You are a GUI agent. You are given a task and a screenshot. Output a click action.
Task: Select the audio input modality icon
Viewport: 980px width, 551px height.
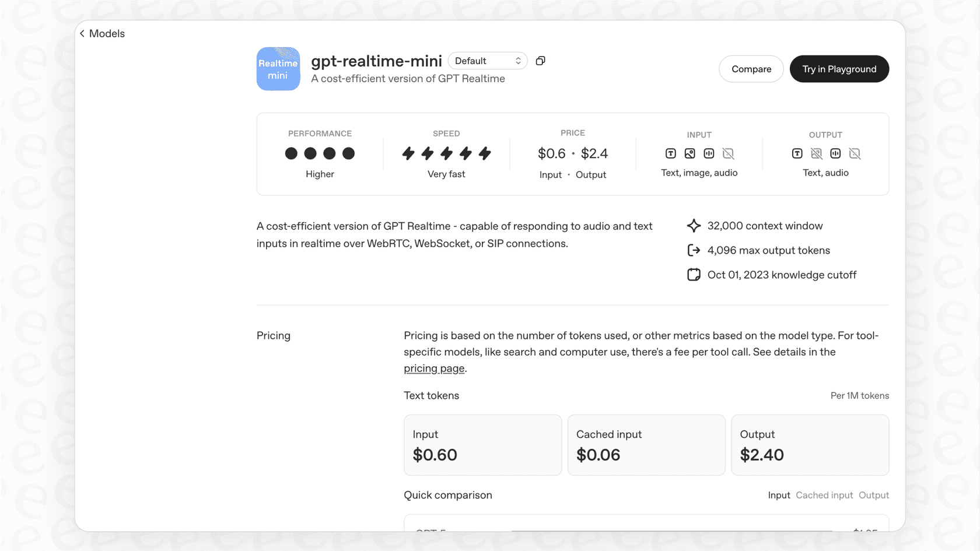coord(709,153)
